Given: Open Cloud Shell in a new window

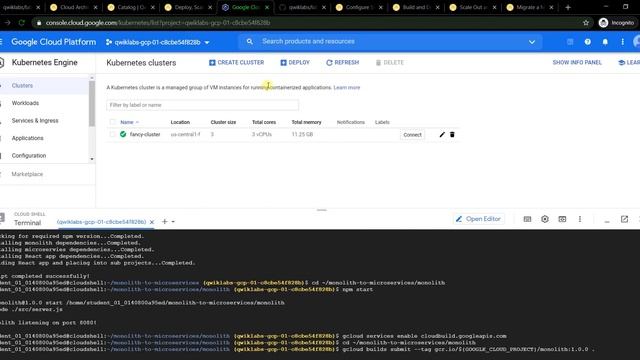Looking at the screenshot, I should [624, 219].
